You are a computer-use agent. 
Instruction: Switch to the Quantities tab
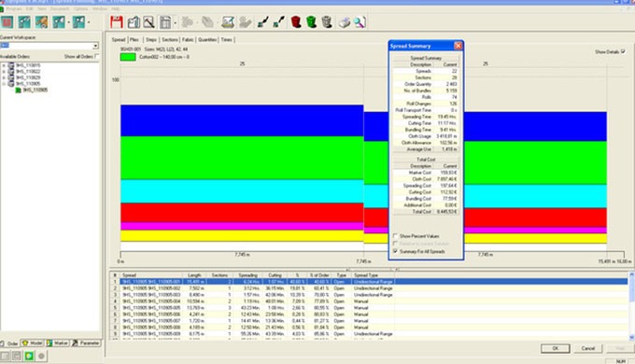pyautogui.click(x=207, y=40)
